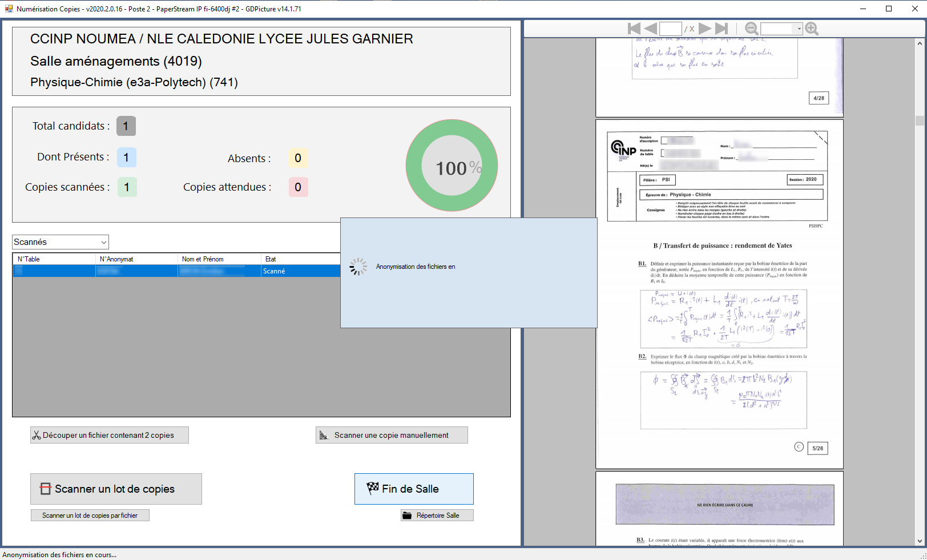This screenshot has width=927, height=560.
Task: Click the Anonymisation loading spinner
Action: pos(358,267)
